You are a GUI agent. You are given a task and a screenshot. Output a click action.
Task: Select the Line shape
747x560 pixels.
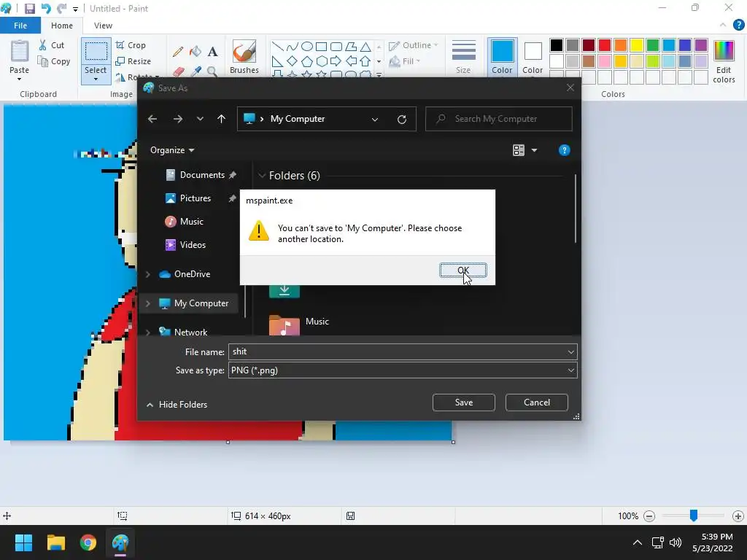tap(277, 46)
